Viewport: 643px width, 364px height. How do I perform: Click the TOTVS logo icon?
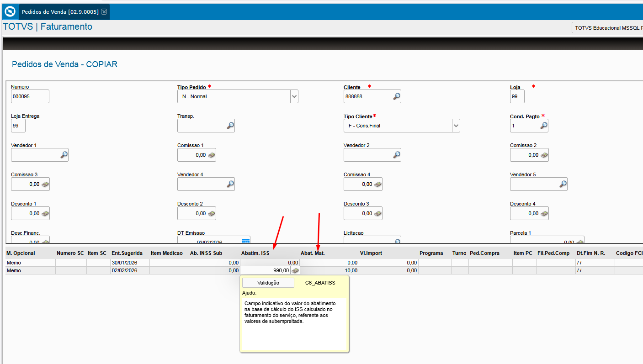[x=10, y=11]
